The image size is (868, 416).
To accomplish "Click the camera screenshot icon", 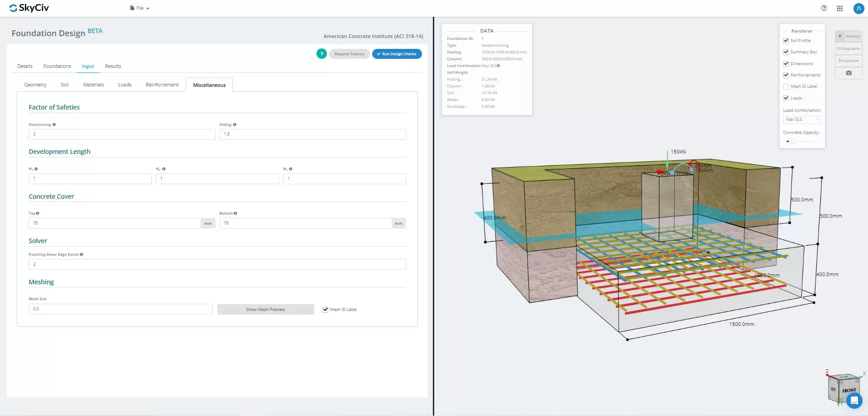I will (x=849, y=73).
